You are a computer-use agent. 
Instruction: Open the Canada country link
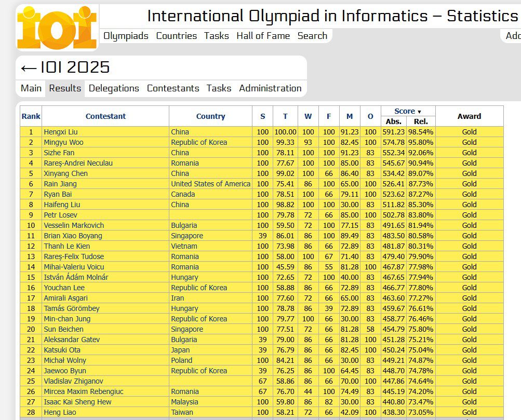click(183, 194)
